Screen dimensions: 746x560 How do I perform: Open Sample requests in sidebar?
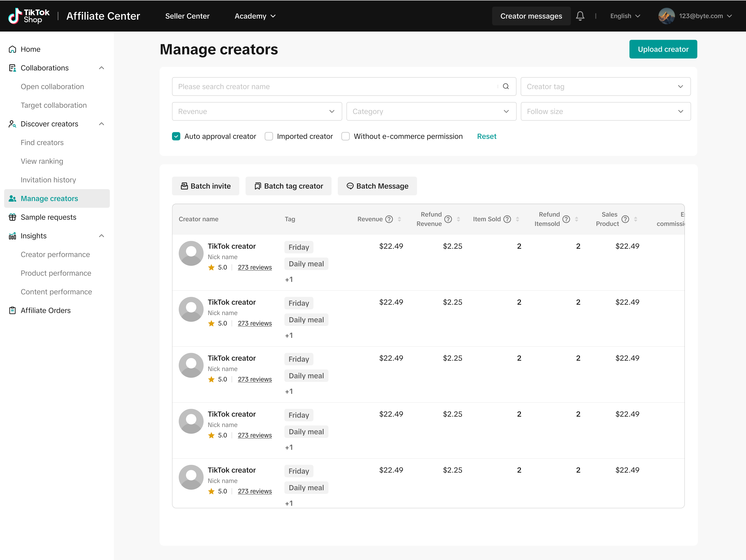click(x=48, y=217)
